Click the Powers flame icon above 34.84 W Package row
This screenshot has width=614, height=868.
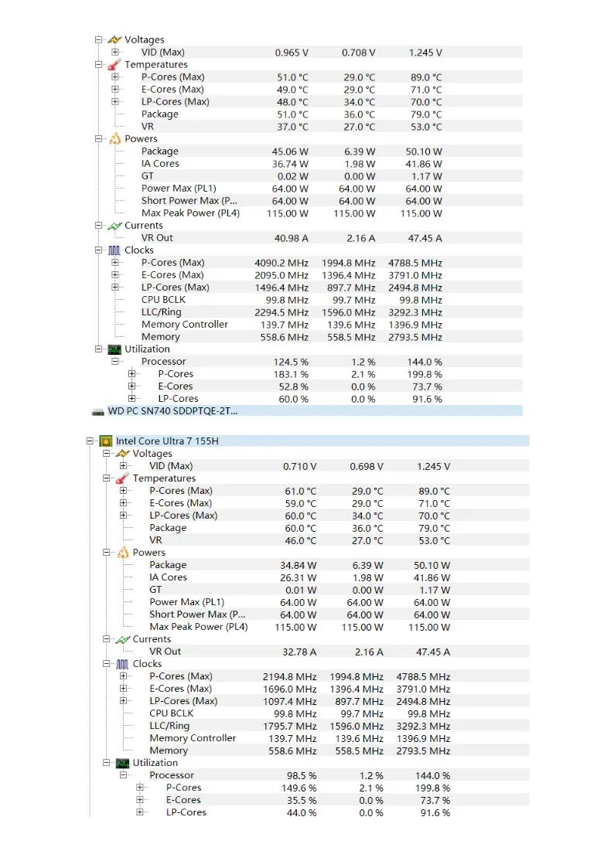123,553
